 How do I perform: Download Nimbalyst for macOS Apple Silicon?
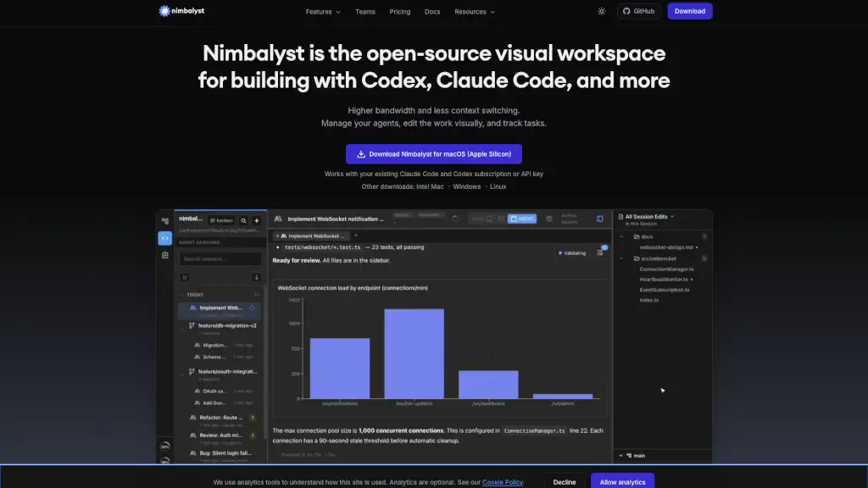pos(433,154)
